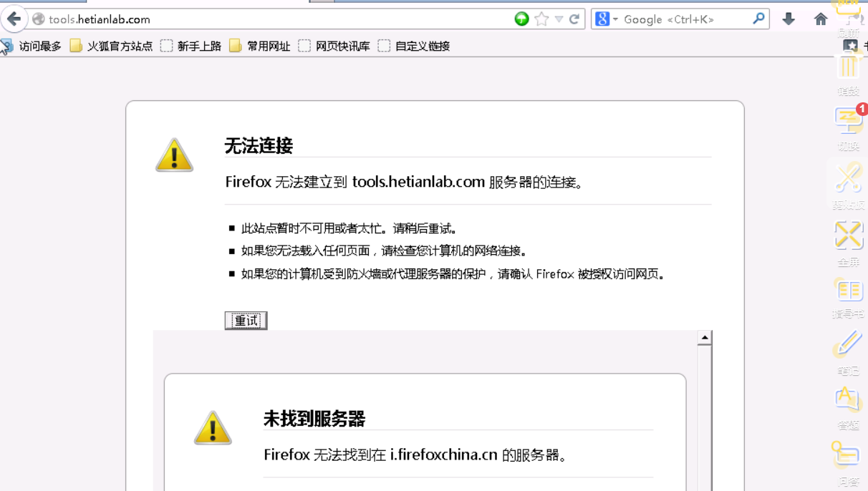Image resolution: width=868 pixels, height=491 pixels.
Task: Click the site identity globe icon
Action: point(39,19)
